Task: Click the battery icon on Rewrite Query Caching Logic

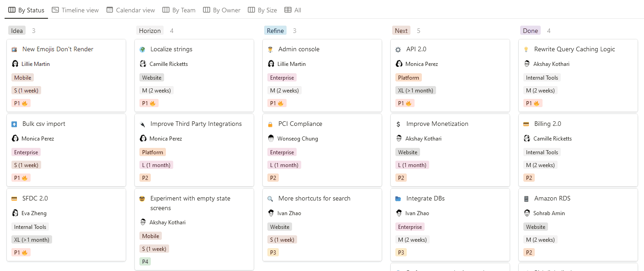Action: (526, 49)
